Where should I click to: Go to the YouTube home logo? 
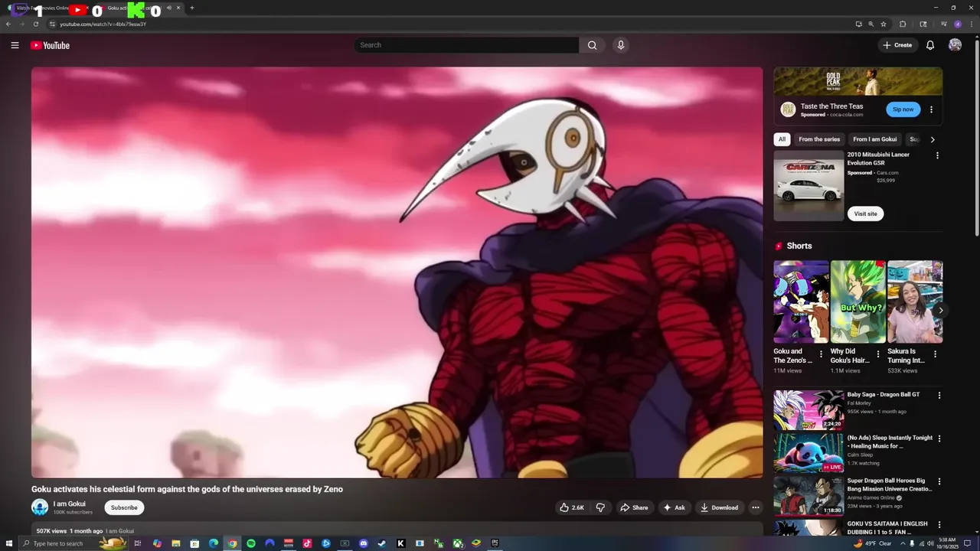(x=50, y=45)
